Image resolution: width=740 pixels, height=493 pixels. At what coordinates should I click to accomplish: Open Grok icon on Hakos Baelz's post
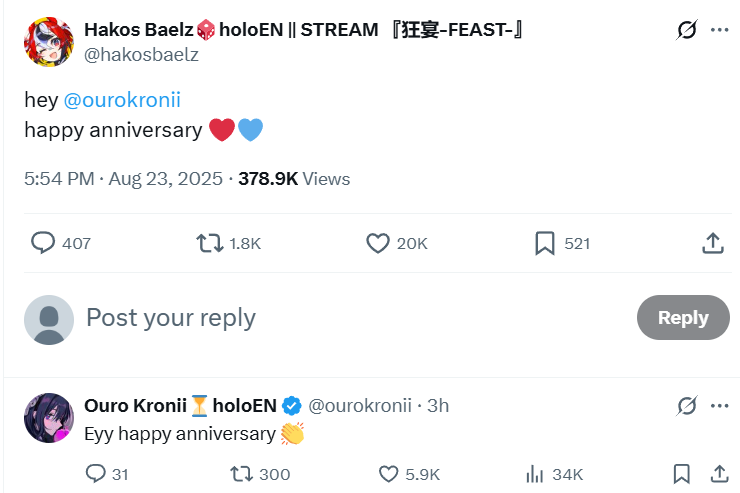click(686, 30)
